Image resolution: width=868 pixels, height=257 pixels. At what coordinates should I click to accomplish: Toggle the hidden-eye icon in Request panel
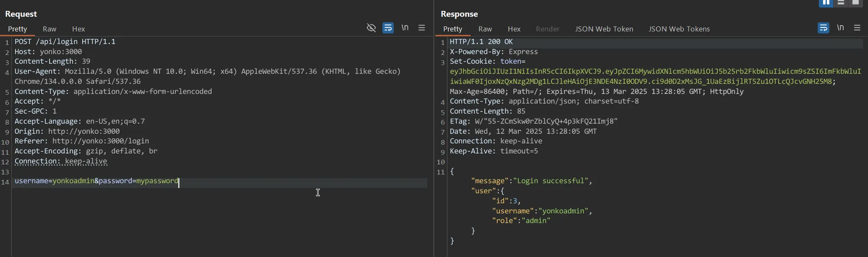tap(371, 28)
